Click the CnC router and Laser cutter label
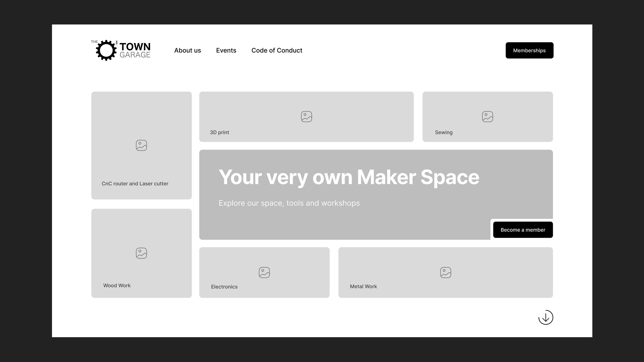Image resolution: width=644 pixels, height=362 pixels. click(135, 184)
